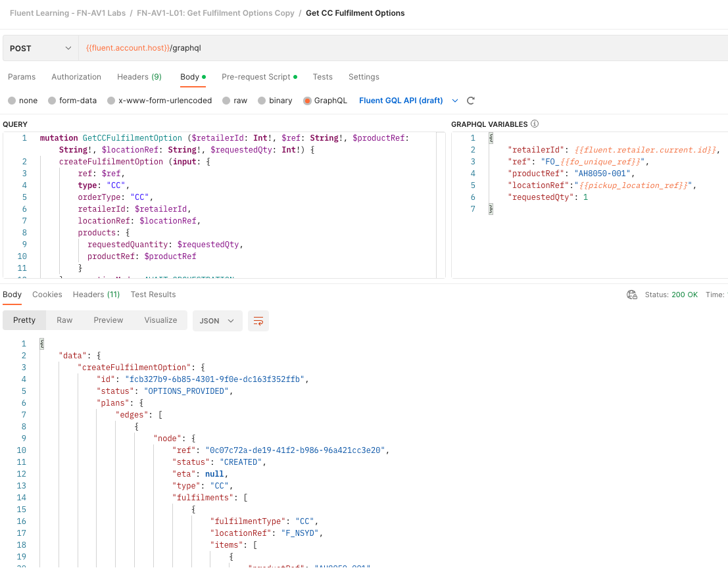This screenshot has height=572, width=728.
Task: Open the POST method dropdown
Action: (x=40, y=48)
